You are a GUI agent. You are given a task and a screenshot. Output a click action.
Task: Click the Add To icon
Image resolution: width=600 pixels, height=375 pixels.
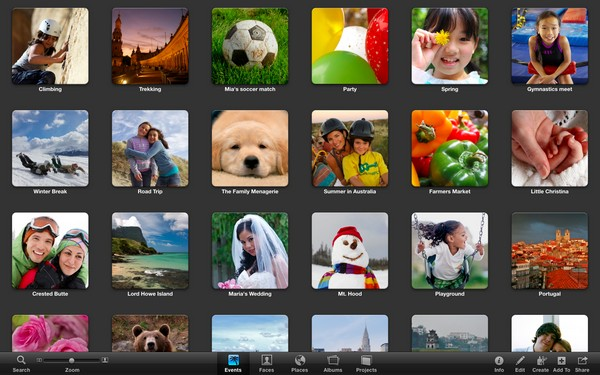561,360
